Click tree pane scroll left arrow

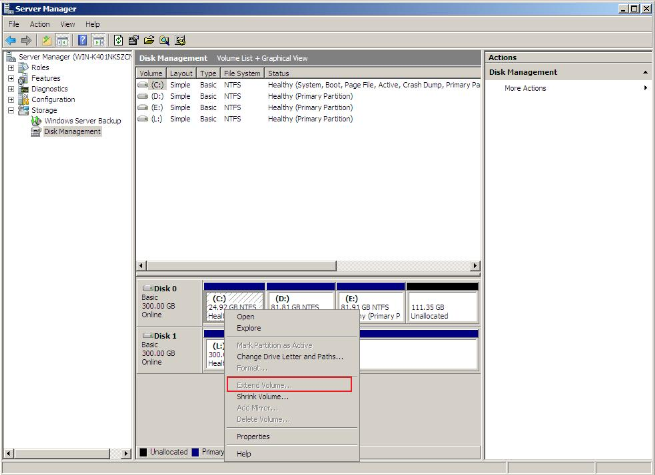[x=9, y=453]
